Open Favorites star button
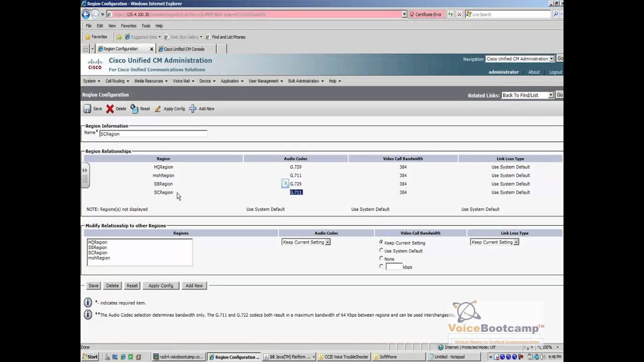The width and height of the screenshot is (644, 362). pos(96,37)
